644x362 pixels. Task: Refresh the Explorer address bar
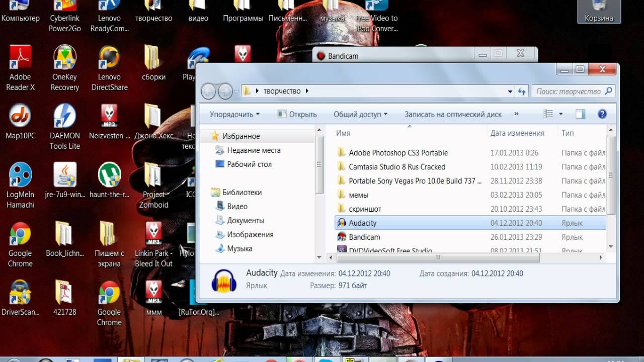(x=522, y=92)
